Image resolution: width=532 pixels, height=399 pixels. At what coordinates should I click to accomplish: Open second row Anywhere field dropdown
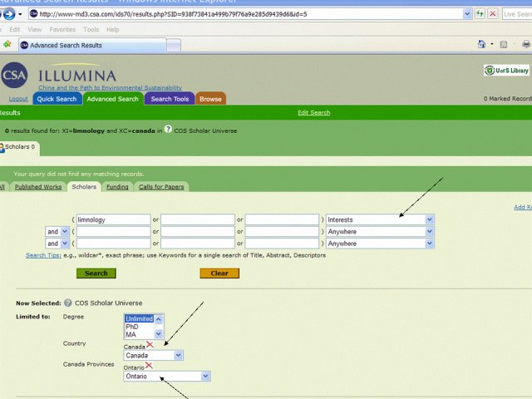[x=429, y=231]
